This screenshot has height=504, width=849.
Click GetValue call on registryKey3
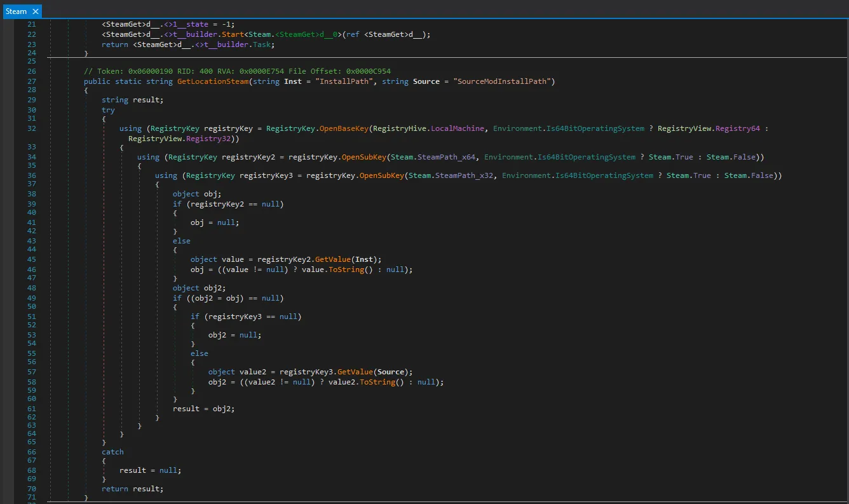(x=355, y=372)
